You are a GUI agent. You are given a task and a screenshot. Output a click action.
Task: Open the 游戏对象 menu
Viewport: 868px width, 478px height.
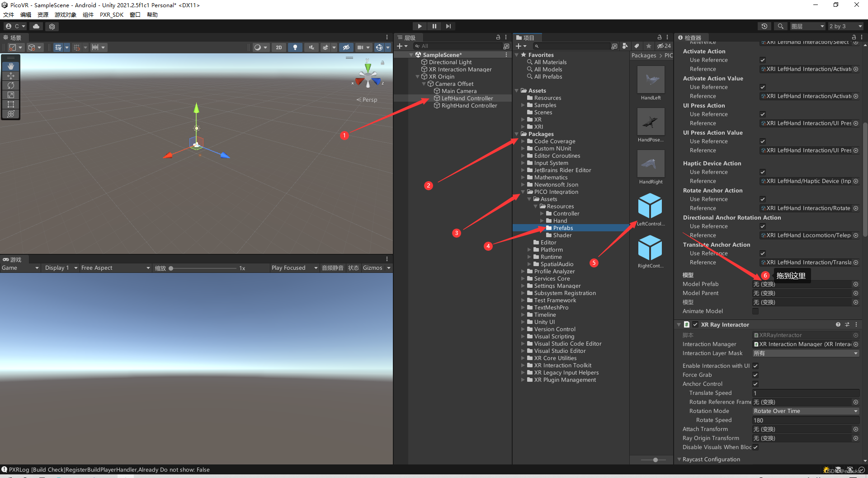tap(66, 14)
